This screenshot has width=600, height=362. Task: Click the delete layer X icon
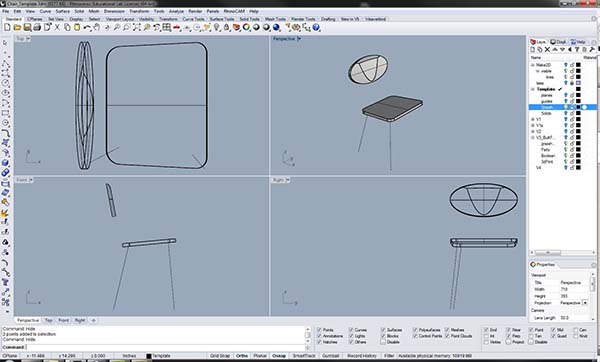coord(547,50)
